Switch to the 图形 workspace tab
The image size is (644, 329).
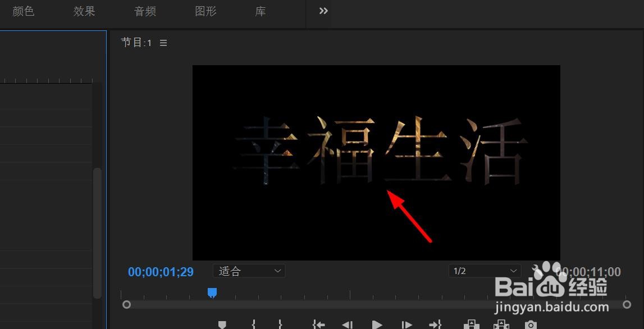pos(205,11)
